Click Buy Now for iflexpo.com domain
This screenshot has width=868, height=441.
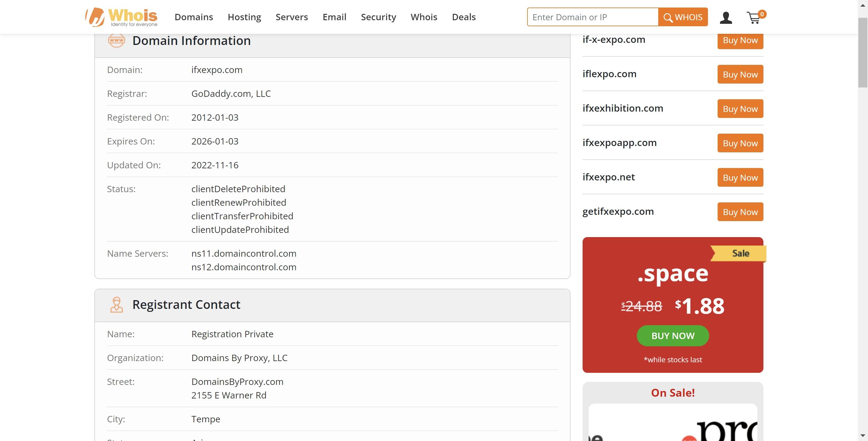740,74
